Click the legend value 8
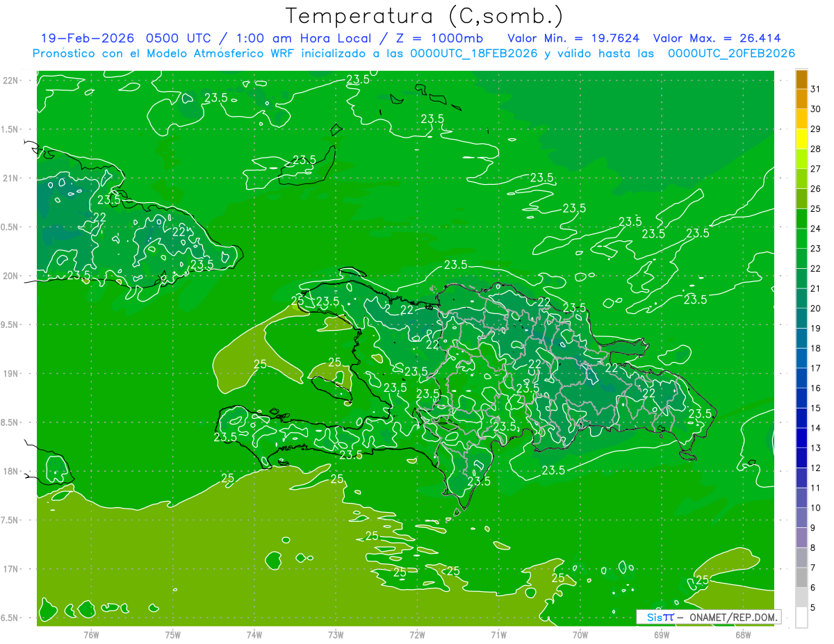This screenshot has width=834, height=644. (813, 547)
